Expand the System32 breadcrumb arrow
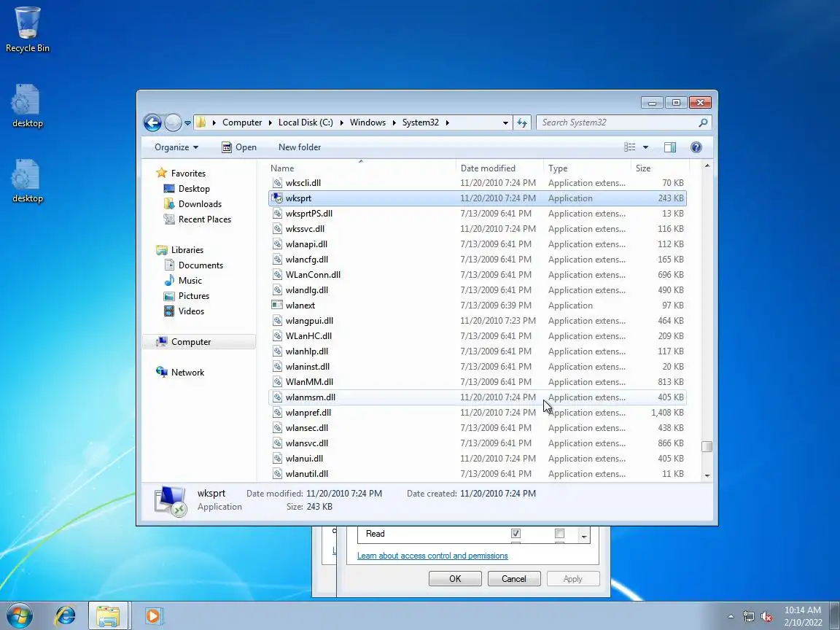The height and width of the screenshot is (630, 840). tap(447, 122)
